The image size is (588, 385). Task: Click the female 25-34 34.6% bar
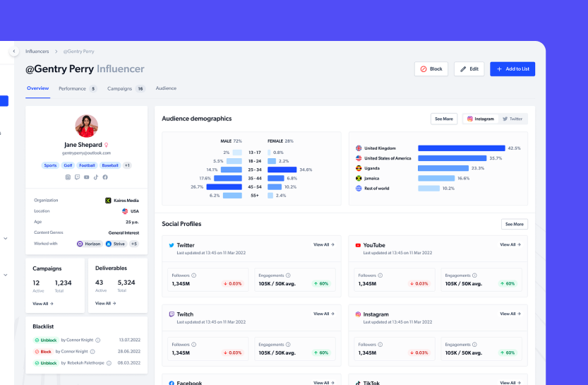point(282,170)
